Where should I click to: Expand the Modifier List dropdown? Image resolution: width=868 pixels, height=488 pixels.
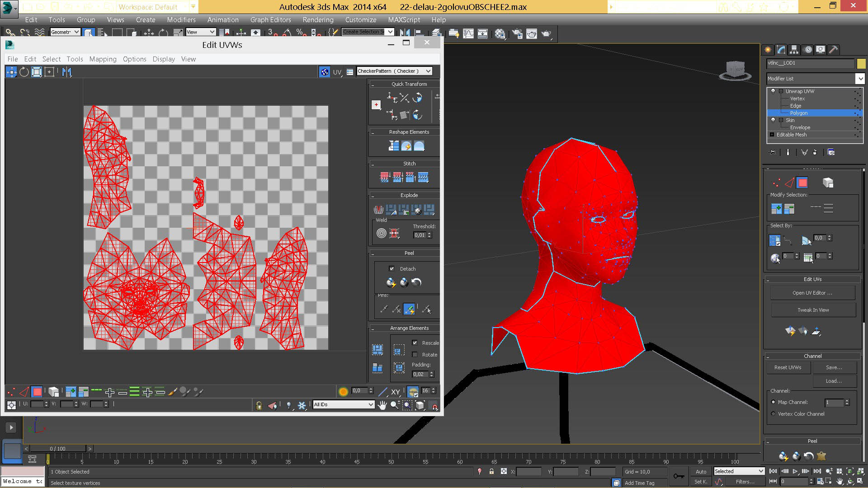click(860, 79)
